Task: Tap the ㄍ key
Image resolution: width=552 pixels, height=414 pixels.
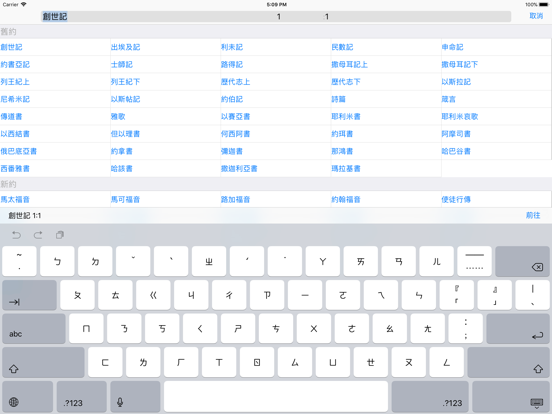Action: click(x=153, y=295)
